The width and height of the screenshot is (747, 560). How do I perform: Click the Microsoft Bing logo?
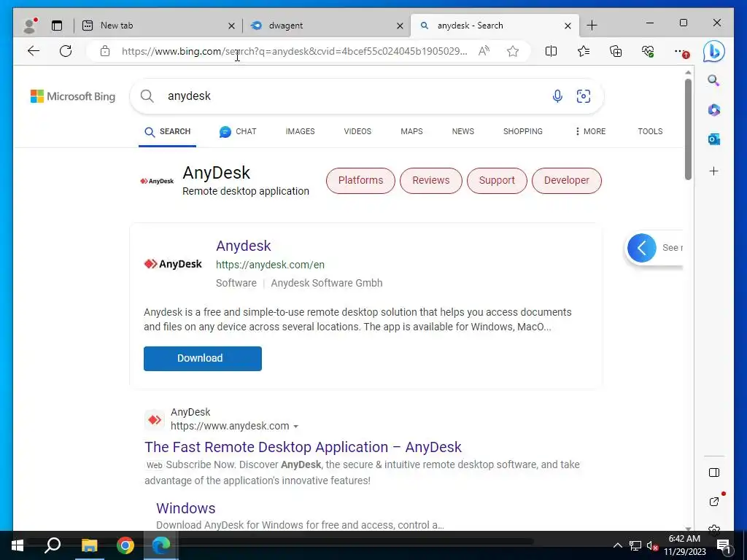73,96
